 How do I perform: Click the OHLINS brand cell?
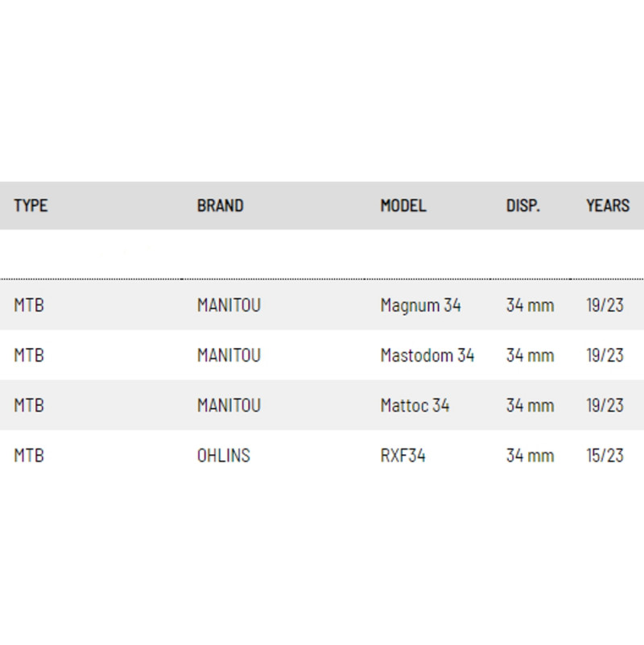223,455
